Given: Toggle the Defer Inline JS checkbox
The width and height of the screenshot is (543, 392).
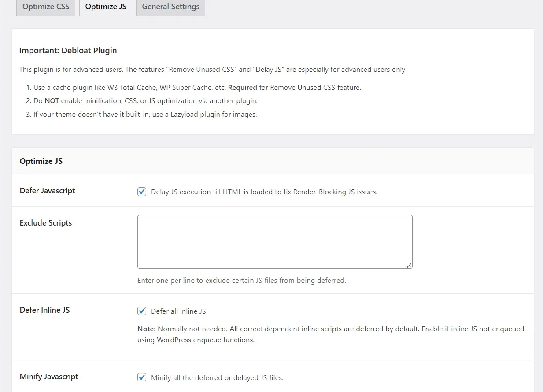Looking at the screenshot, I should [x=142, y=311].
